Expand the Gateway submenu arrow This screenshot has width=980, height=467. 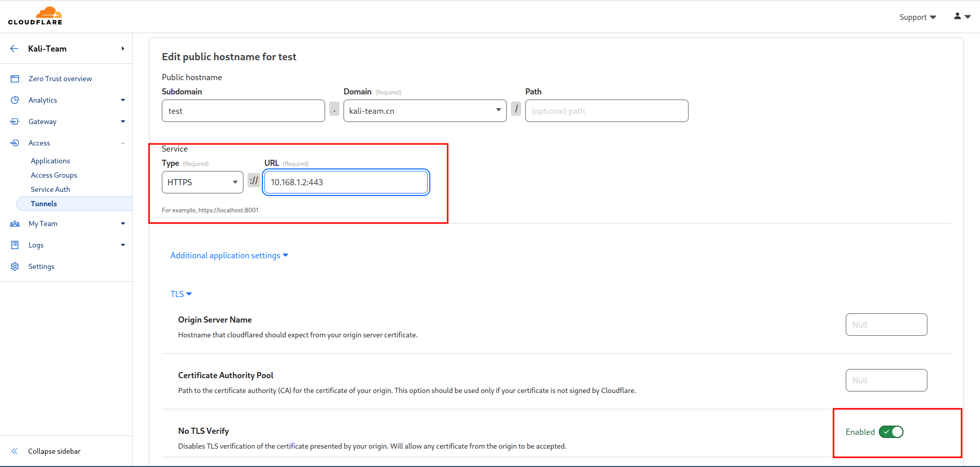pyautogui.click(x=123, y=121)
